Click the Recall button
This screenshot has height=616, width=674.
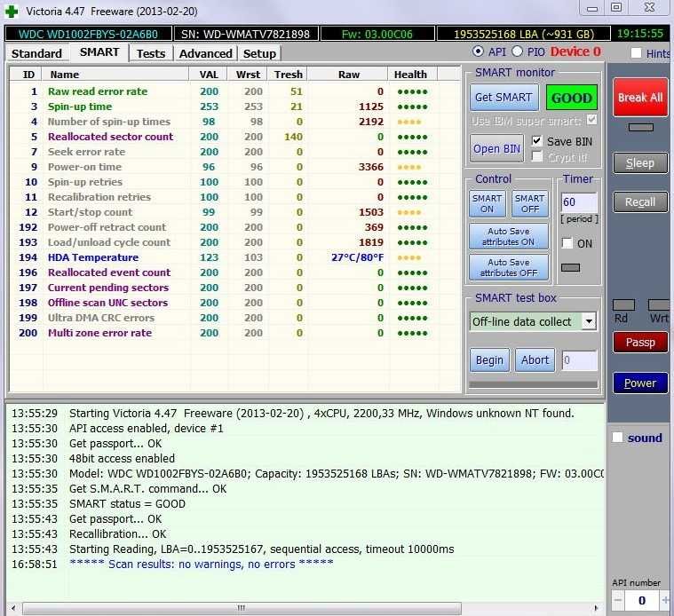(640, 201)
